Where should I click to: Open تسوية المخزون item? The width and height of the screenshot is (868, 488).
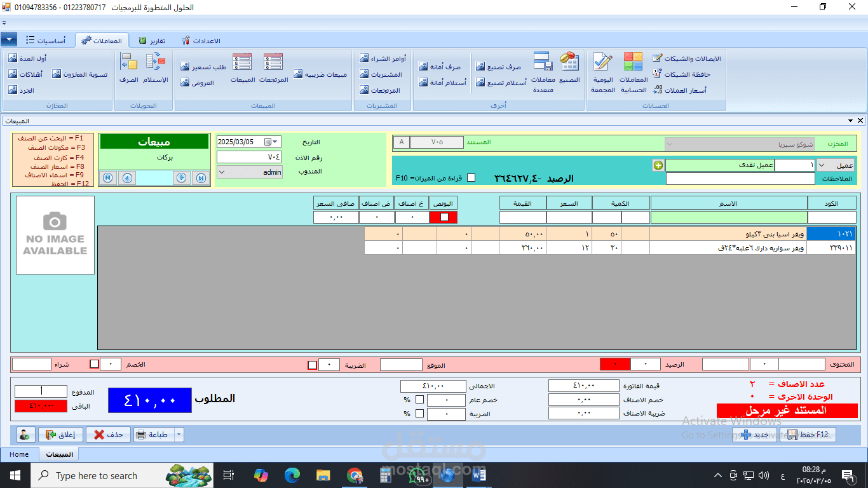click(x=79, y=74)
